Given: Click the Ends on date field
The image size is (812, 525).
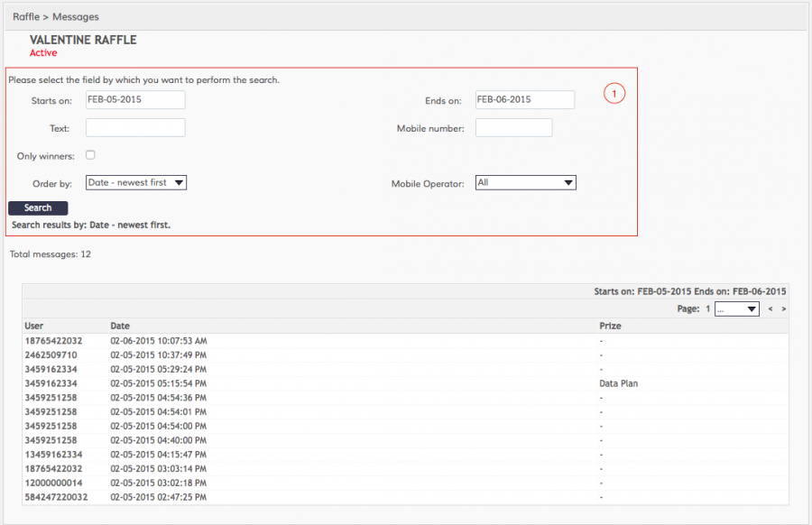Looking at the screenshot, I should click(524, 100).
